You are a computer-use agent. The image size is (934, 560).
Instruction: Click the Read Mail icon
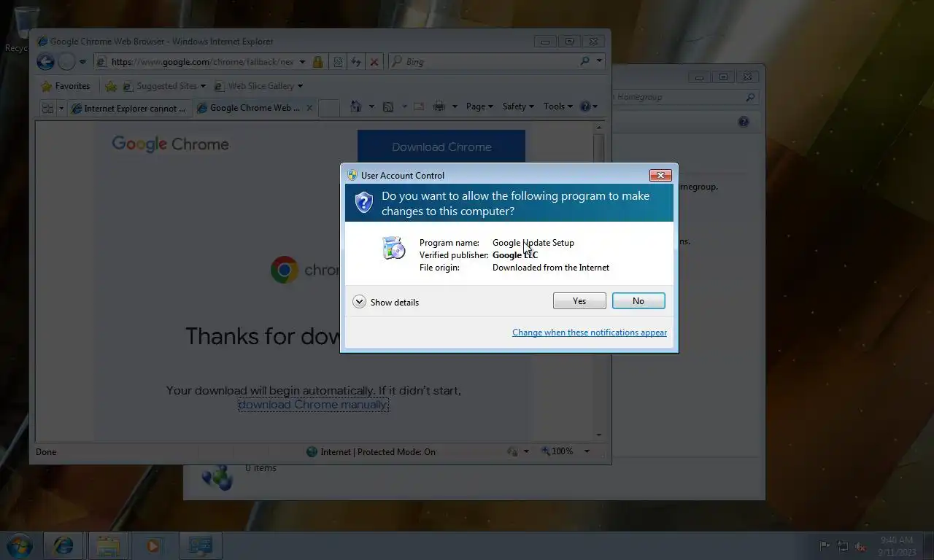point(419,106)
